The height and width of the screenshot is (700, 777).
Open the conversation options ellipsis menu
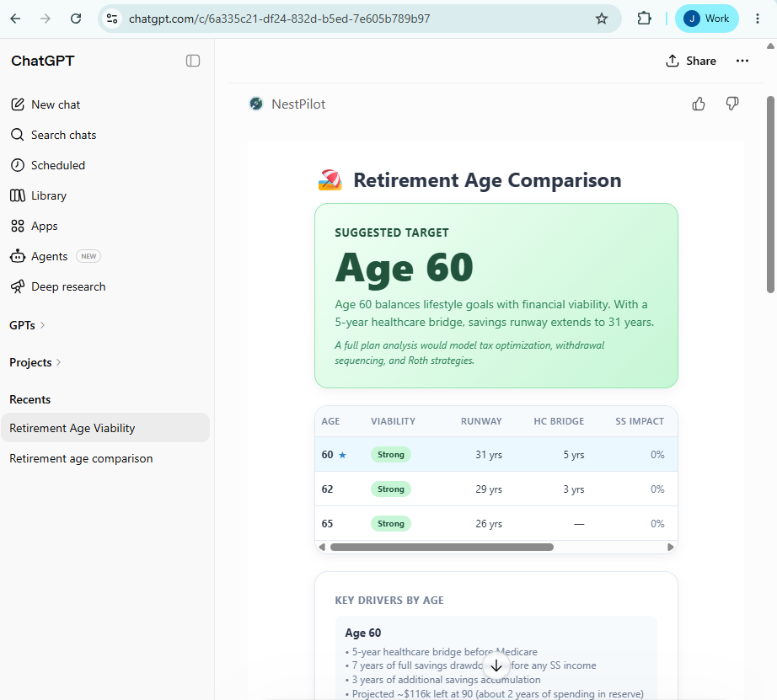(x=742, y=61)
